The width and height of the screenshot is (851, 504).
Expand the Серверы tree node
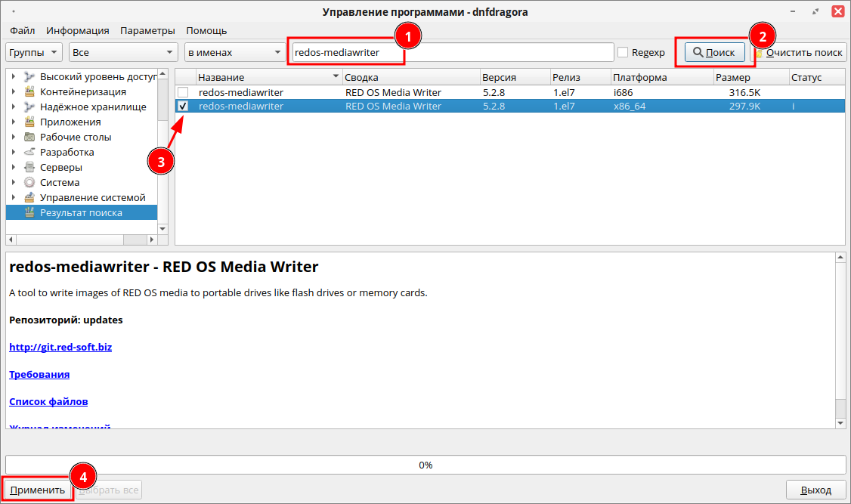coord(14,168)
